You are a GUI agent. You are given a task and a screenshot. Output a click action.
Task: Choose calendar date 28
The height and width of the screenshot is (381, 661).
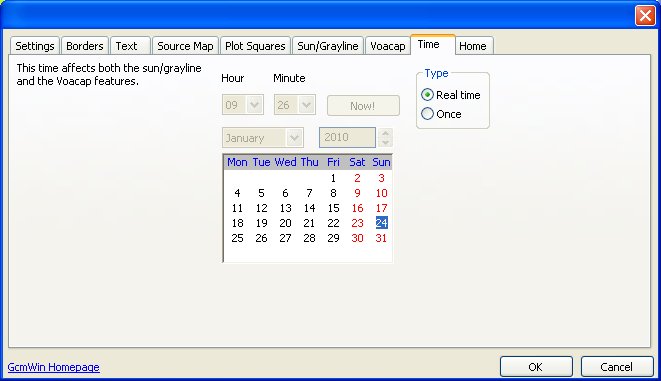309,238
